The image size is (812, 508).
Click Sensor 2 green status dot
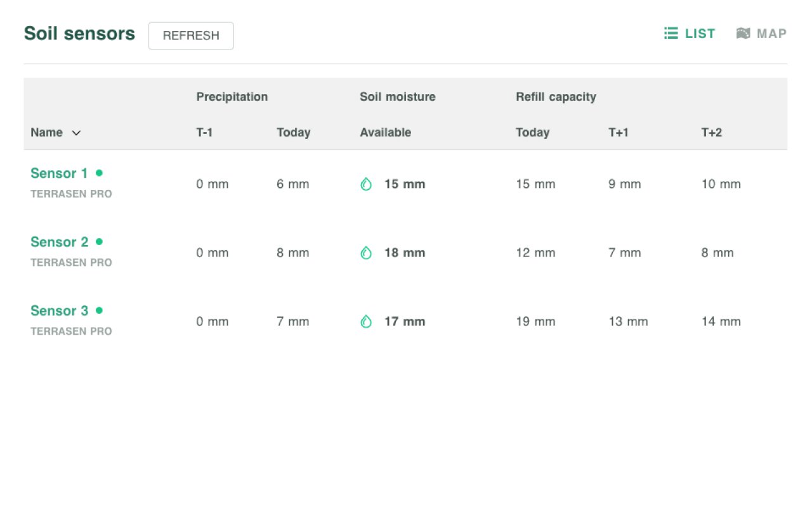click(99, 241)
